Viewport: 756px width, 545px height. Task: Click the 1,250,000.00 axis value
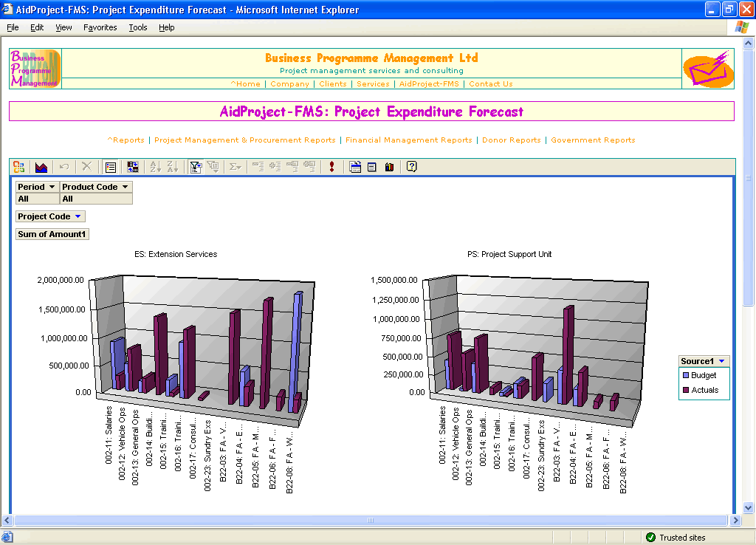click(396, 300)
